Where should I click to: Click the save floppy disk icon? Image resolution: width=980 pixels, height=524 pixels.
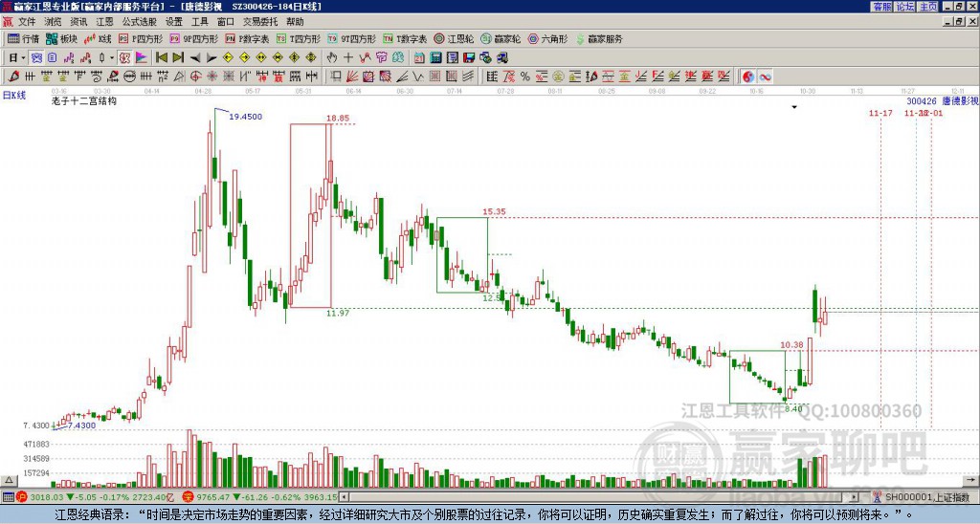469,58
